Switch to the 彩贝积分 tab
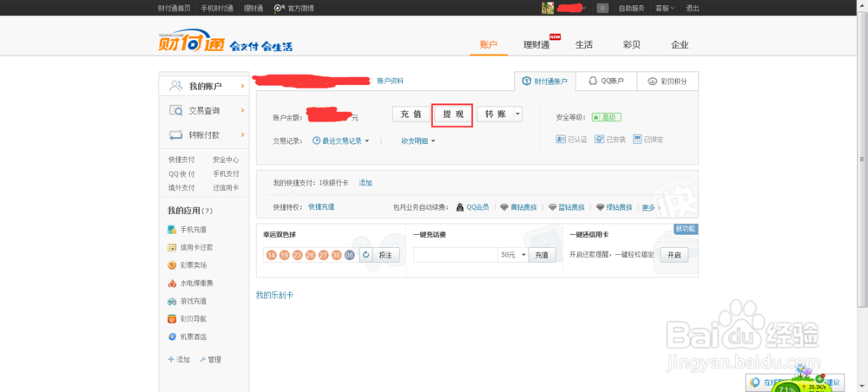This screenshot has height=392, width=868. click(x=667, y=81)
